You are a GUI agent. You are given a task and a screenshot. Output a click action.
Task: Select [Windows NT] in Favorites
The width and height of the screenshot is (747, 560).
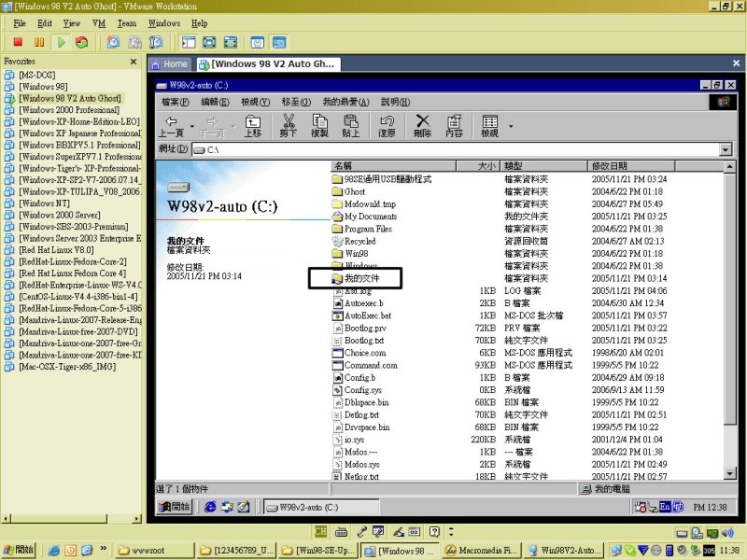44,203
